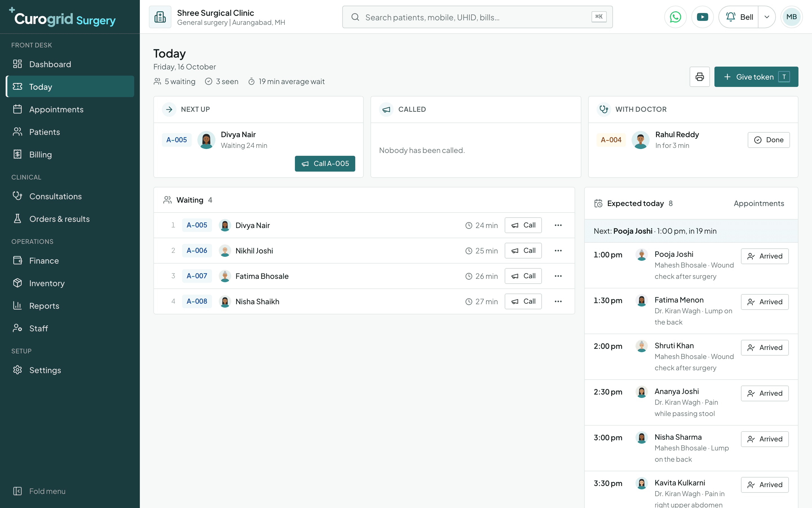
Task: Open more options for Fatima Bhosale row
Action: pyautogui.click(x=558, y=276)
